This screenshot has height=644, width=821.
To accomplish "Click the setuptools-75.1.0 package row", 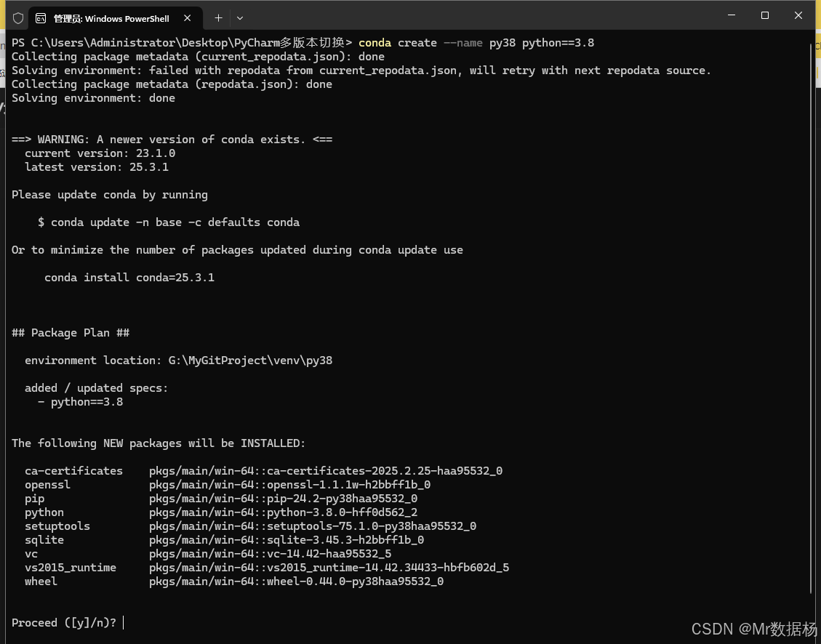I will point(250,526).
